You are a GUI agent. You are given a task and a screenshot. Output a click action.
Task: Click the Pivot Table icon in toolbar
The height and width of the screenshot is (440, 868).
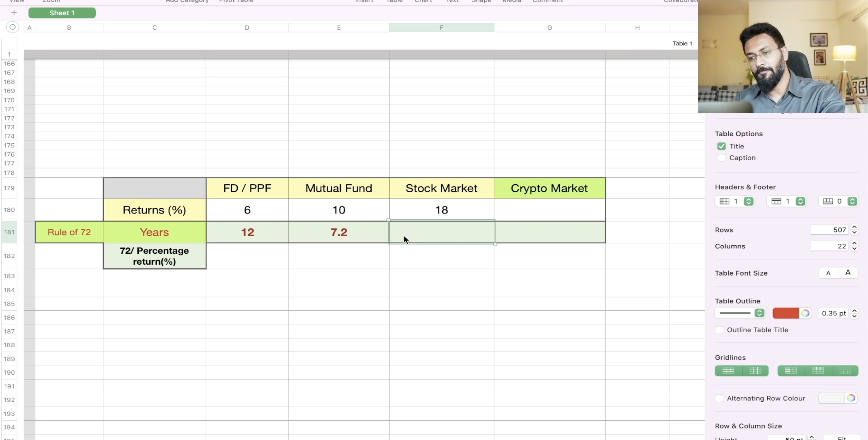tap(236, 1)
